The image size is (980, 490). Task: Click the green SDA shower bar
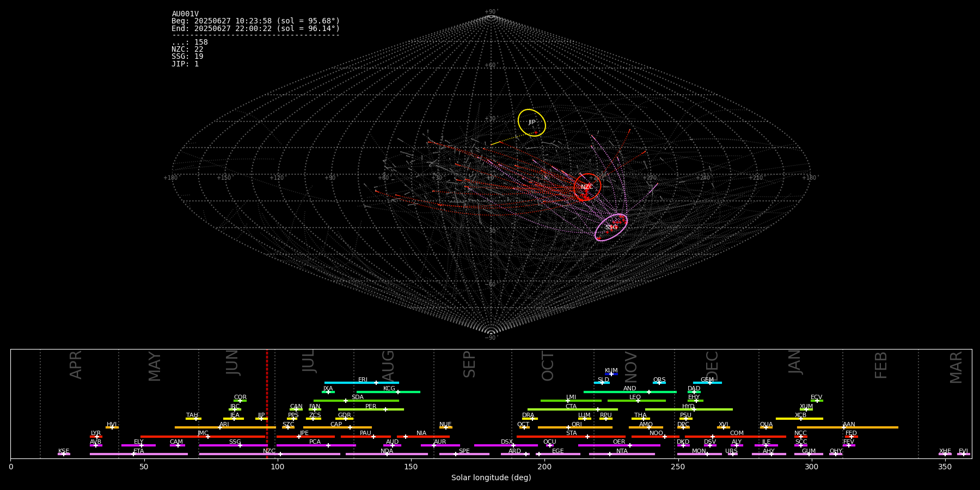(x=356, y=401)
